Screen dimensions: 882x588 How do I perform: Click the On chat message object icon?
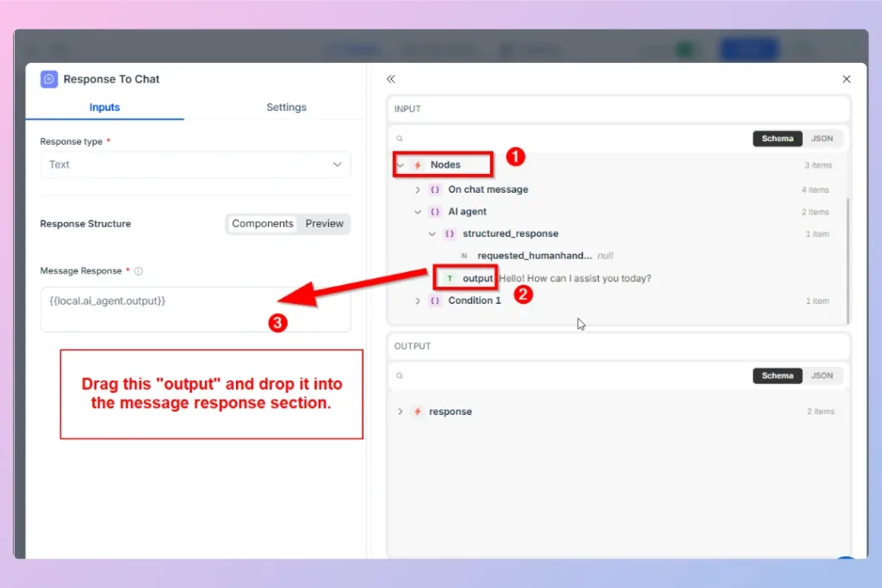pos(435,190)
